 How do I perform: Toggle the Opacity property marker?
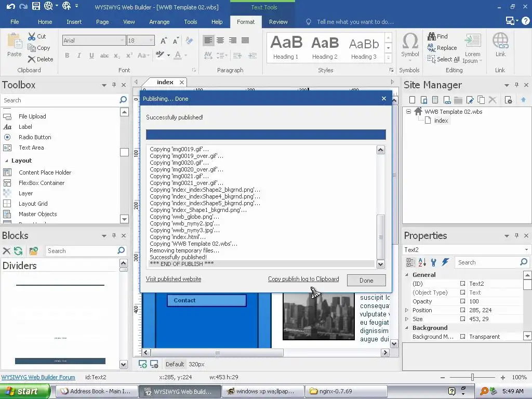[x=462, y=301]
